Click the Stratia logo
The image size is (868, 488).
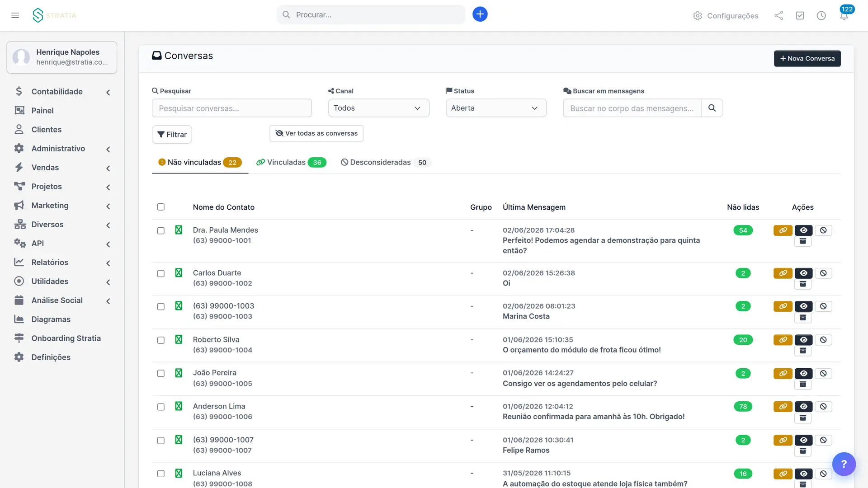pyautogui.click(x=54, y=15)
